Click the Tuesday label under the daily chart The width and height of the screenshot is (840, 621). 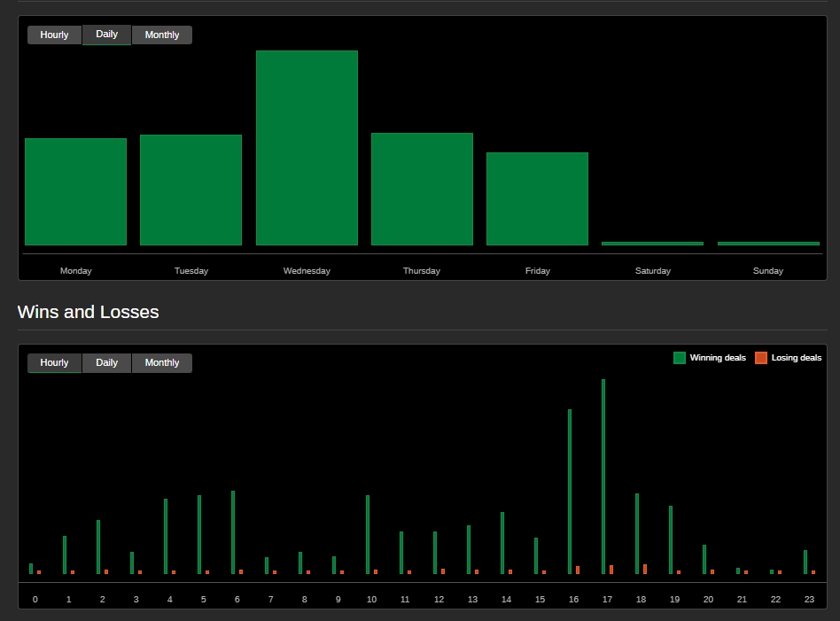point(191,270)
